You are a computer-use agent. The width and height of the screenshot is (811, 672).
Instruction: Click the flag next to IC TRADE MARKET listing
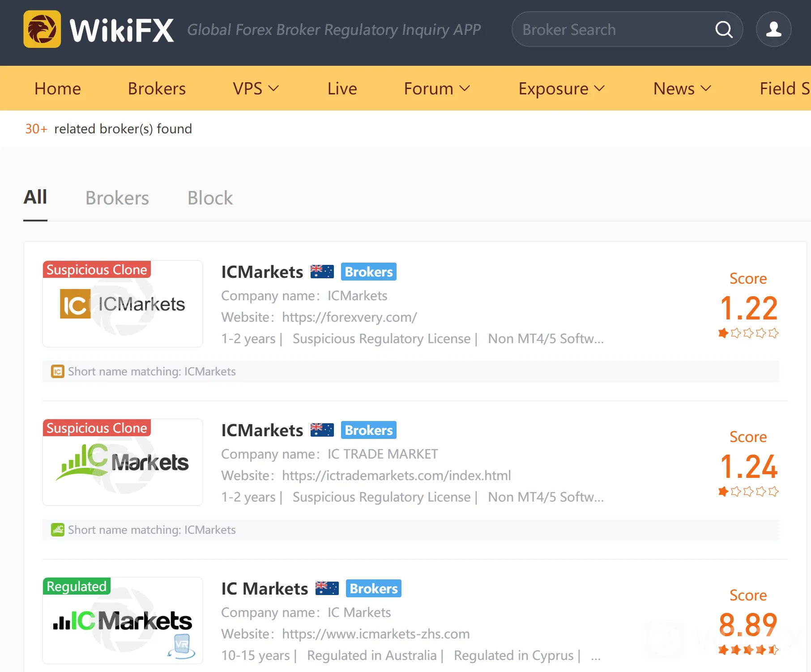322,430
